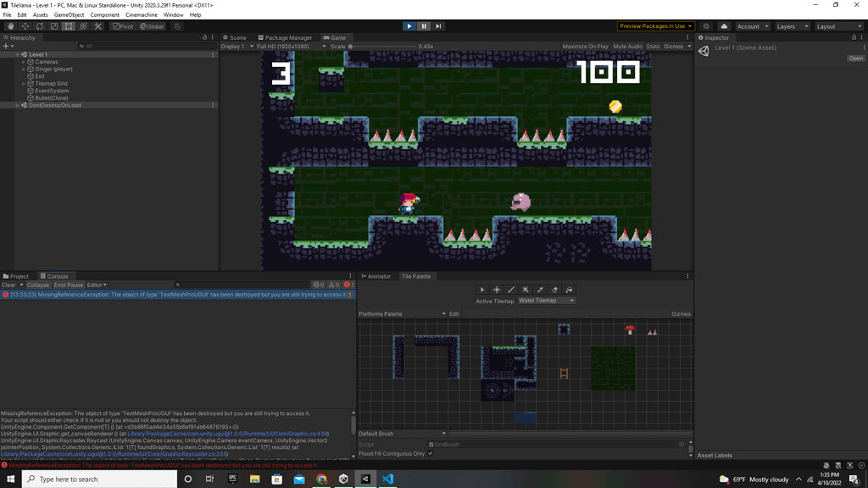Uncheck Flood Fill Contiguous Only
Screen dimensions: 868x488
click(x=430, y=454)
